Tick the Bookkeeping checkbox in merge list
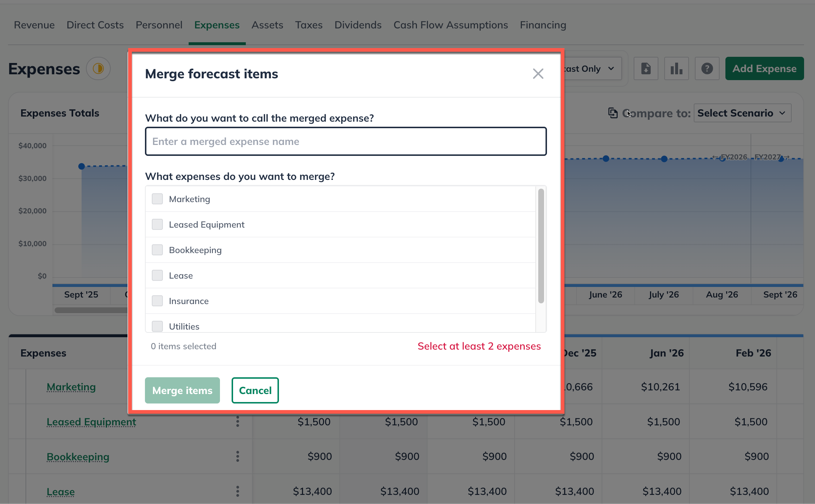 coord(157,250)
